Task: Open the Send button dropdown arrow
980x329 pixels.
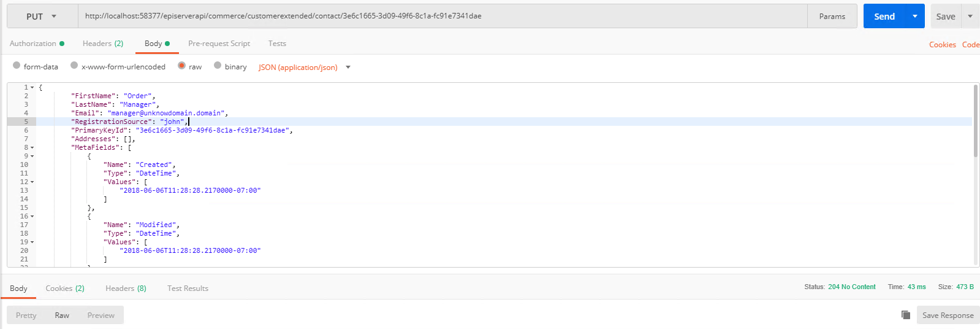Action: [x=914, y=17]
